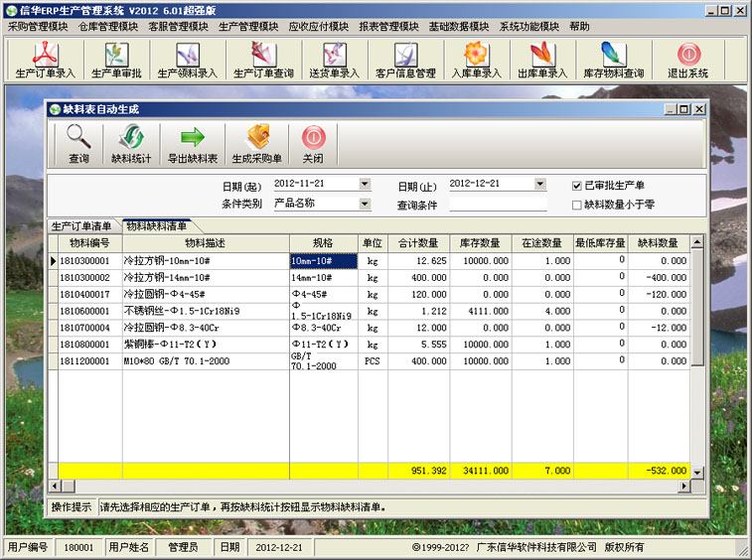Enable 缺料数量小于零 checkbox

(577, 205)
